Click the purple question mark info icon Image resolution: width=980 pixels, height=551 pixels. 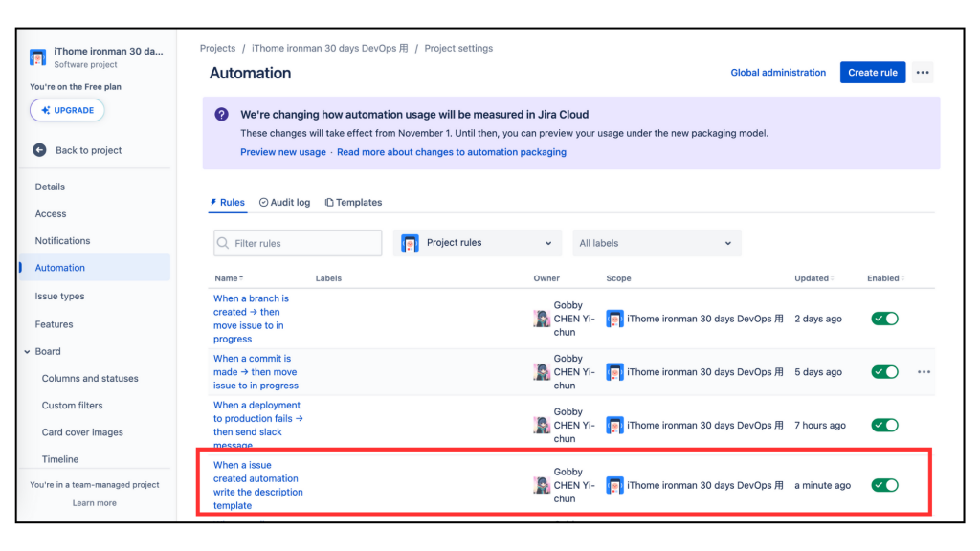click(221, 115)
